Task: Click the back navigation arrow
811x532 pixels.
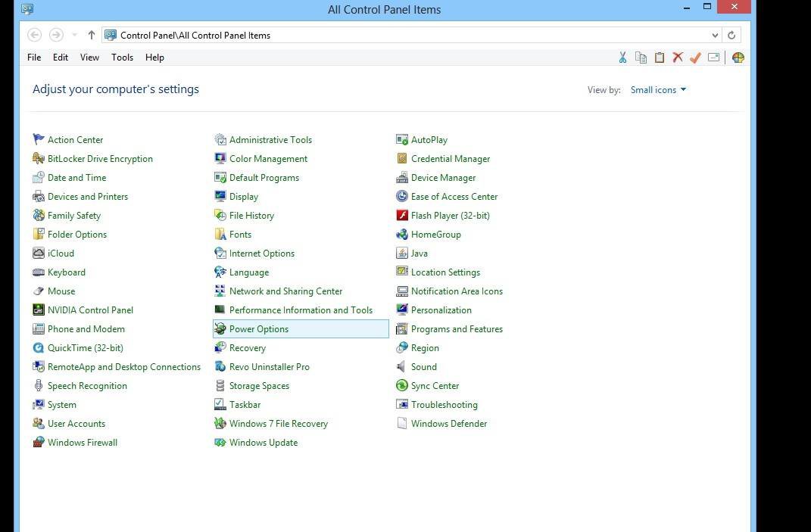Action: tap(34, 34)
